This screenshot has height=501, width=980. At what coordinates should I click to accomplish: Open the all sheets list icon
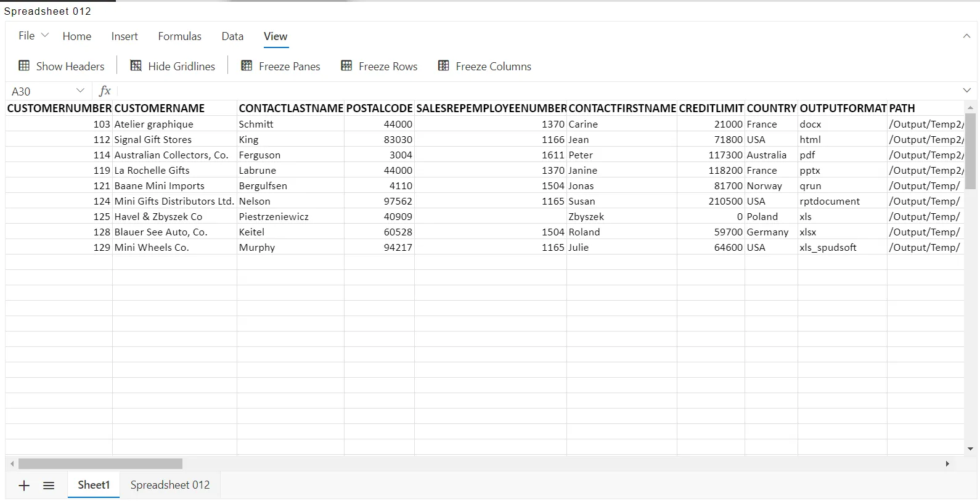[x=49, y=486]
